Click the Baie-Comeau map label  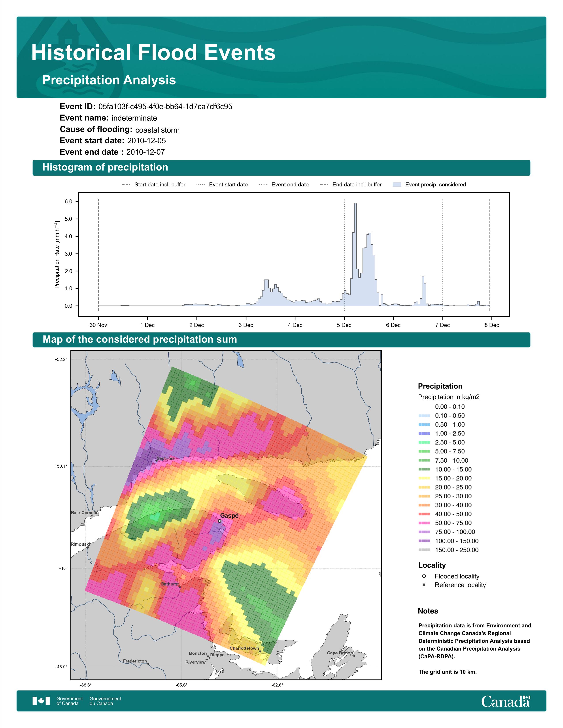(x=85, y=513)
